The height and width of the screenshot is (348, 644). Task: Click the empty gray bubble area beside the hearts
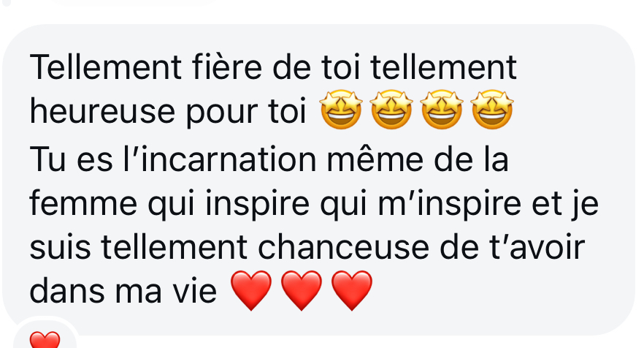tap(493, 290)
